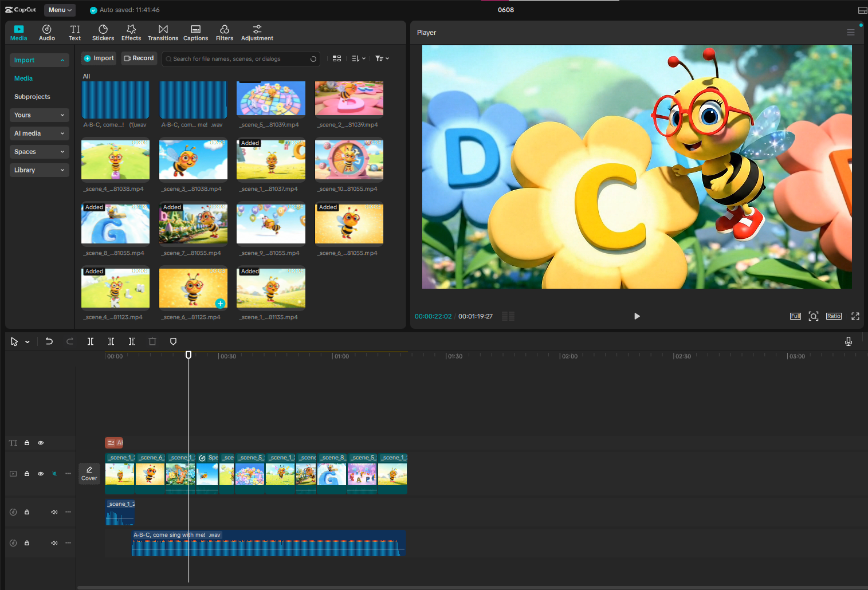Choose the Select cursor tool
Image resolution: width=868 pixels, height=590 pixels.
14,341
